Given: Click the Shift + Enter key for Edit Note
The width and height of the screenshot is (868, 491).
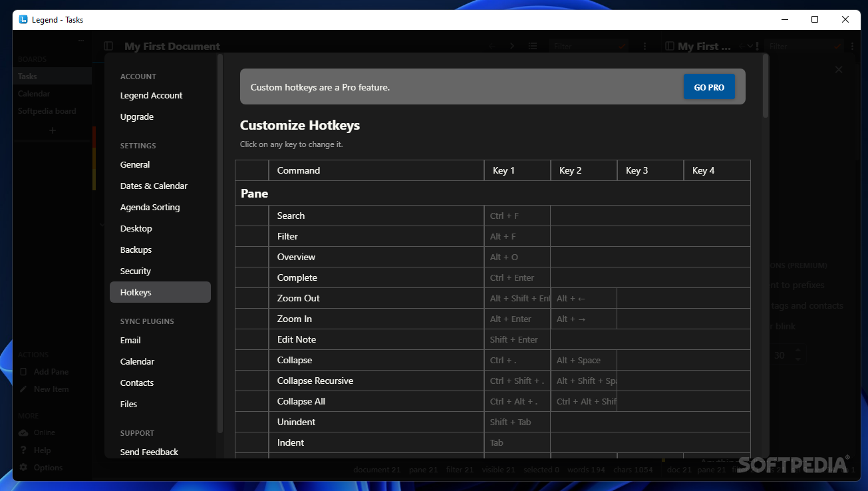Looking at the screenshot, I should 517,339.
